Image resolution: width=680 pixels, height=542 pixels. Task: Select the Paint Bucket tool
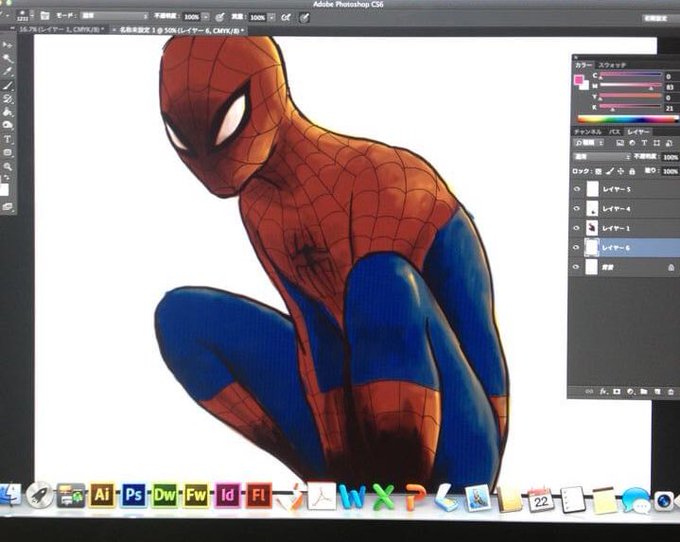[x=7, y=112]
